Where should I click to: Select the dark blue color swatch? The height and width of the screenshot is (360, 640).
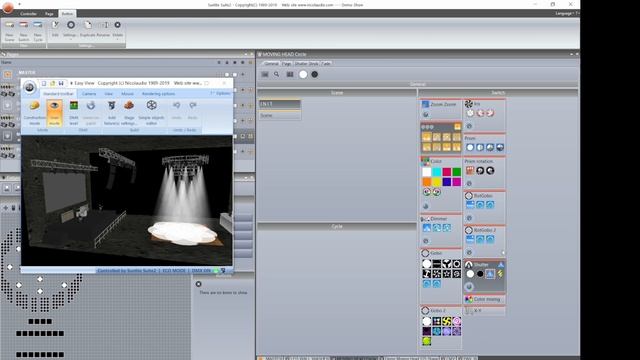[x=447, y=182]
